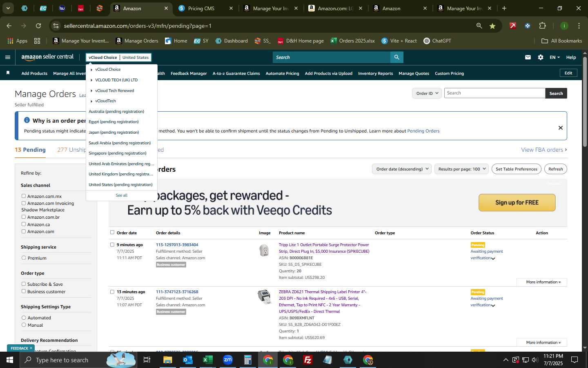Expand the vCloud Tech Renewed entry

[x=91, y=91]
